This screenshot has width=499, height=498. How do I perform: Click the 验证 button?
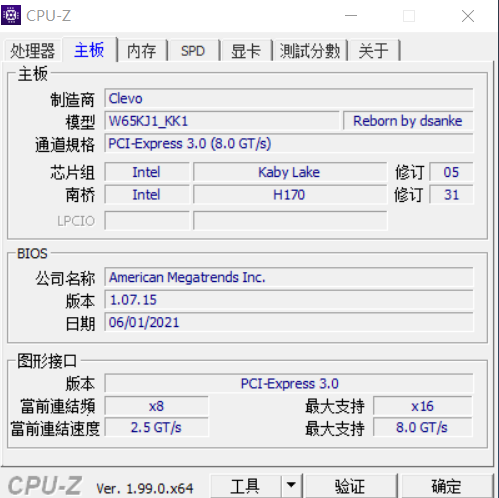point(350,486)
